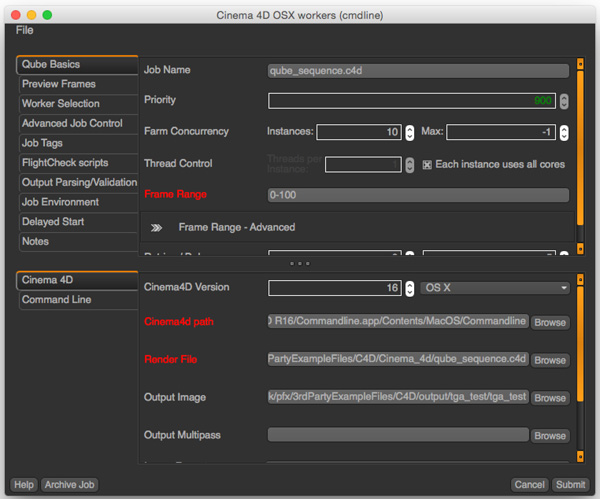
Task: Click the Threads per Instance field
Action: pyautogui.click(x=363, y=165)
